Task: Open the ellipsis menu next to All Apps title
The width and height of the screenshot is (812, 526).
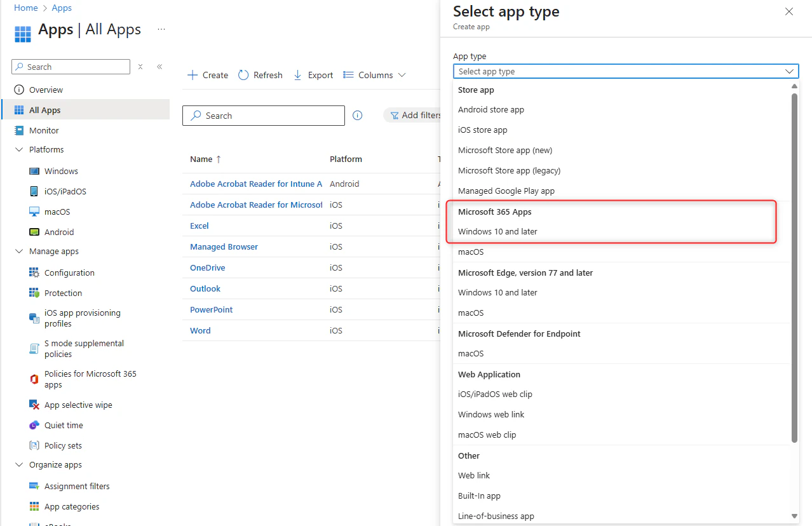Action: (x=161, y=29)
